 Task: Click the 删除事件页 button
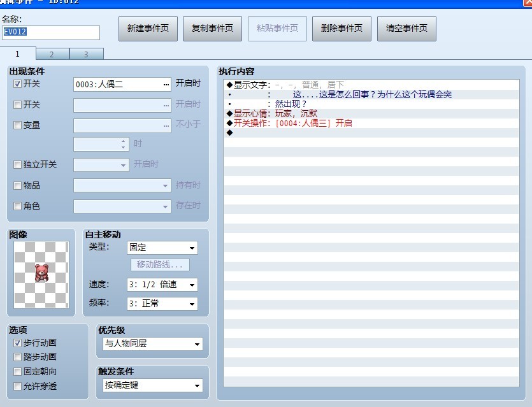(x=341, y=29)
